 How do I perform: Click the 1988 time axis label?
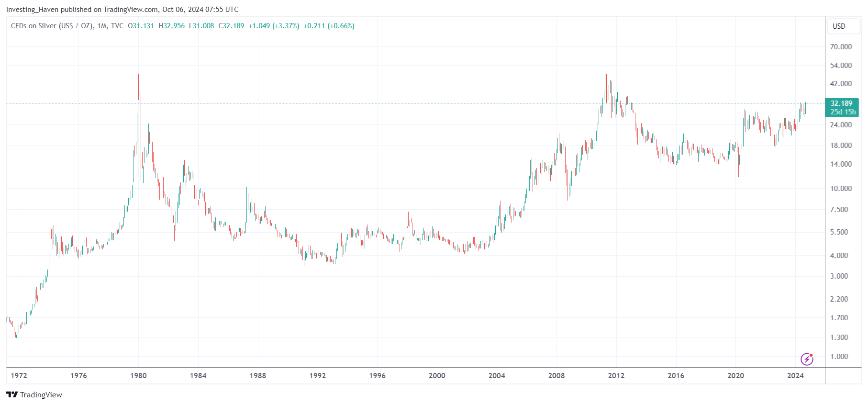(x=258, y=376)
